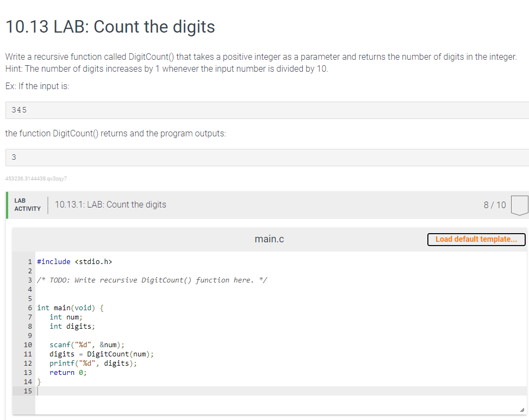The height and width of the screenshot is (420, 529).
Task: Click the int digits declaration line
Action: click(x=72, y=327)
